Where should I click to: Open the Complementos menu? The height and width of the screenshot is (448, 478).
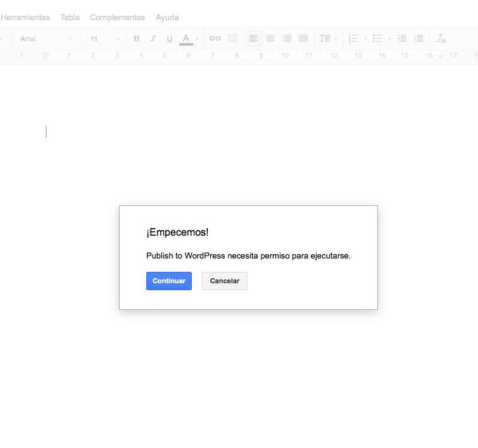pos(117,17)
